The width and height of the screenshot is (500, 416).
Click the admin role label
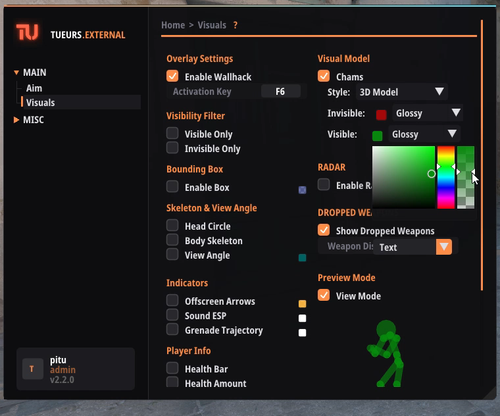(63, 370)
